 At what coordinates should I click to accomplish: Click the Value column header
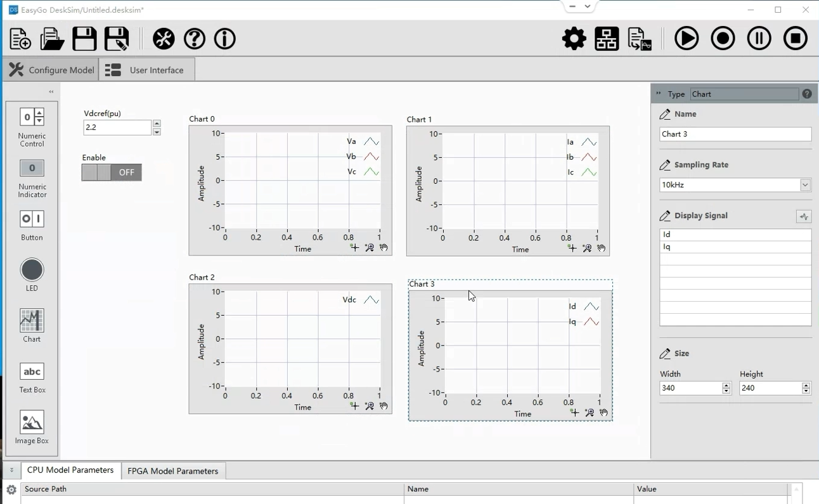(711, 489)
